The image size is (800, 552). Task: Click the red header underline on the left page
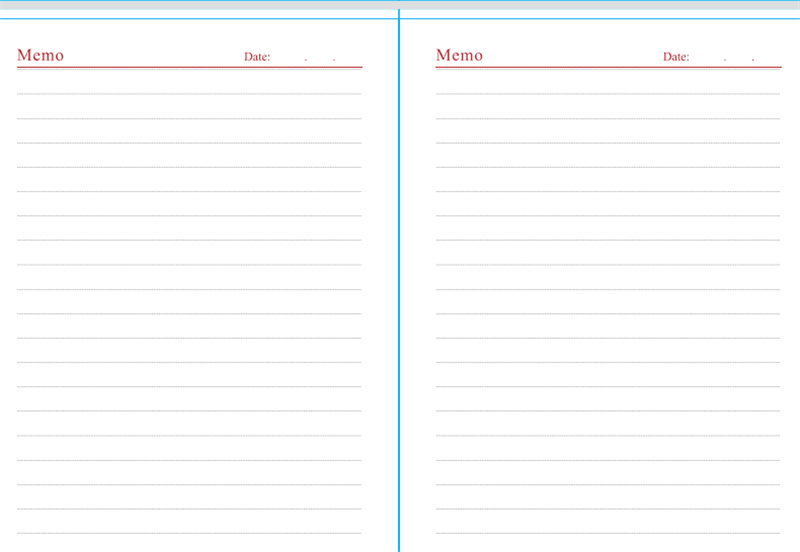pyautogui.click(x=189, y=68)
